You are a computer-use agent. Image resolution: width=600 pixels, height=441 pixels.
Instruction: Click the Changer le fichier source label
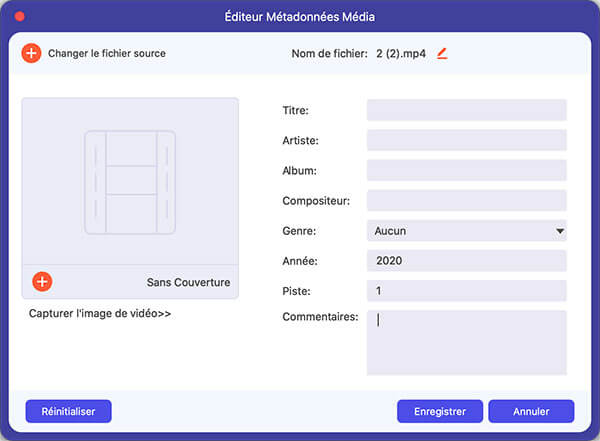(107, 53)
